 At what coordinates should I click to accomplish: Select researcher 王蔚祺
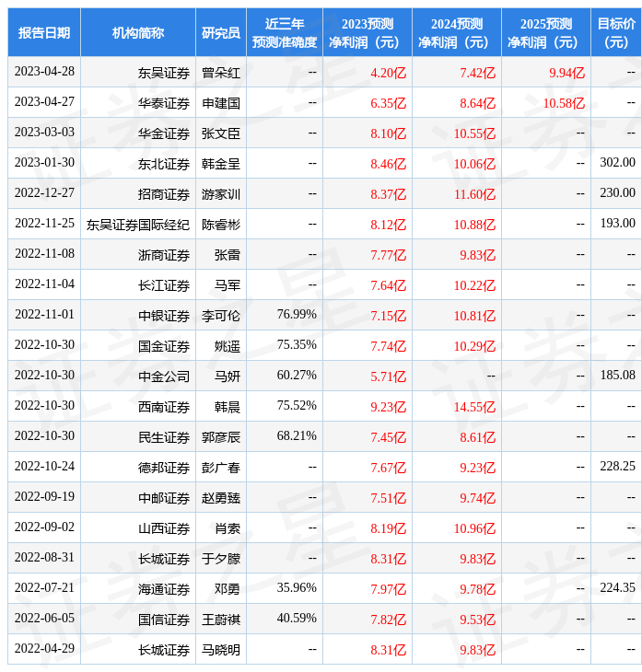coord(221,620)
